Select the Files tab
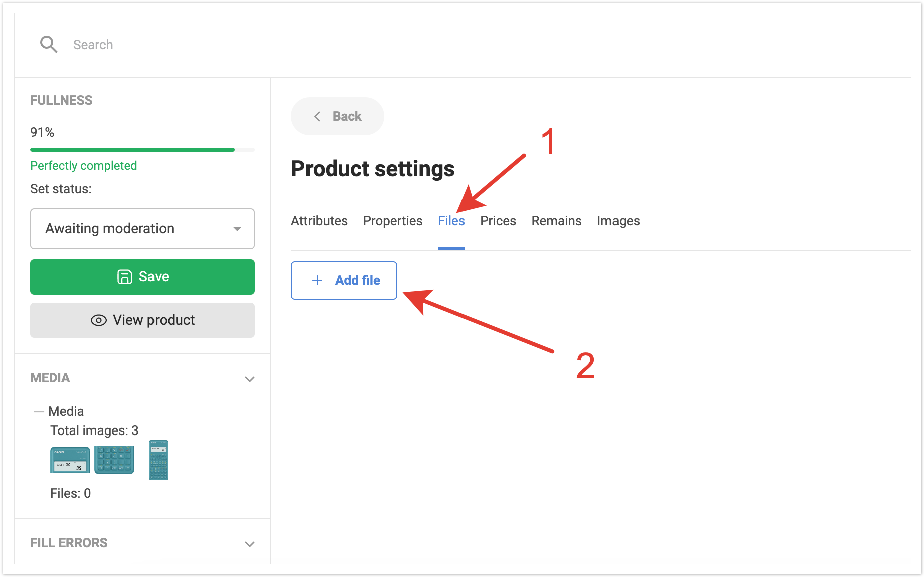This screenshot has height=577, width=924. [x=451, y=221]
